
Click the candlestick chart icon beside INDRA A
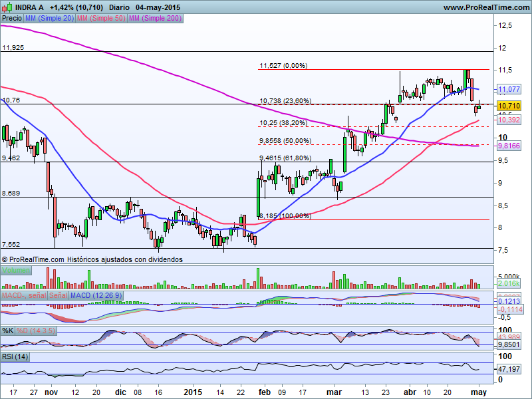[x=7, y=7]
